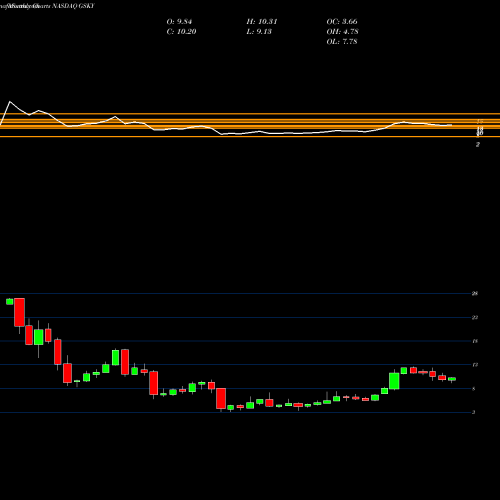Click the 8 price axis label

coord(473,389)
